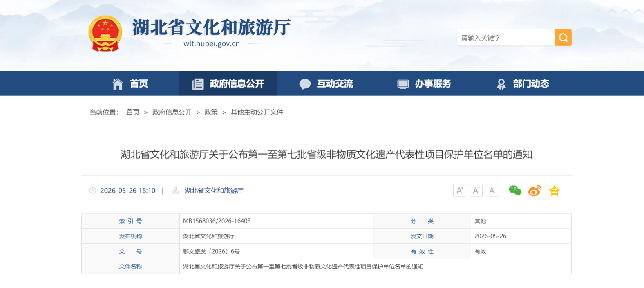Click the publish time 2026-05-26 18:10
Viewport: 644px width, 288px height.
pyautogui.click(x=128, y=191)
